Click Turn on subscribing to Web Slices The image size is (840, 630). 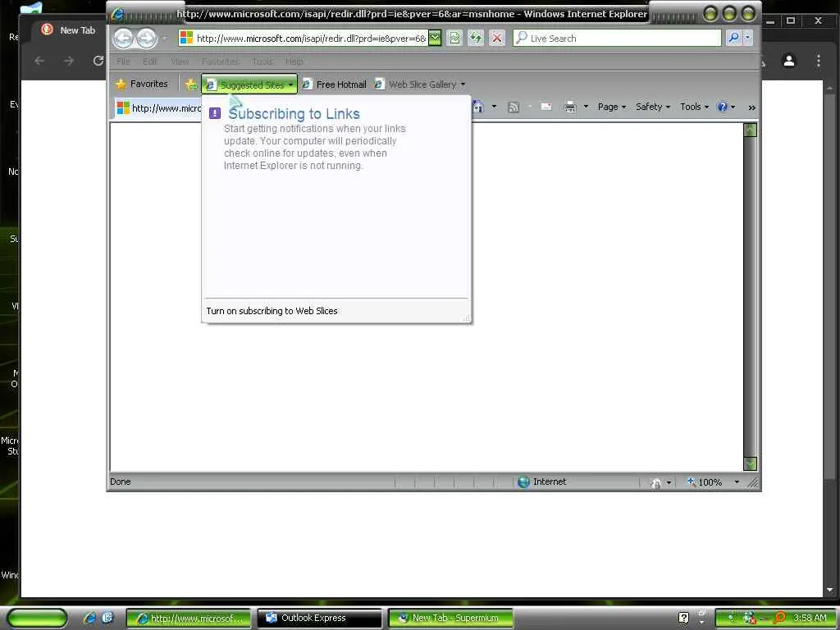pyautogui.click(x=272, y=311)
